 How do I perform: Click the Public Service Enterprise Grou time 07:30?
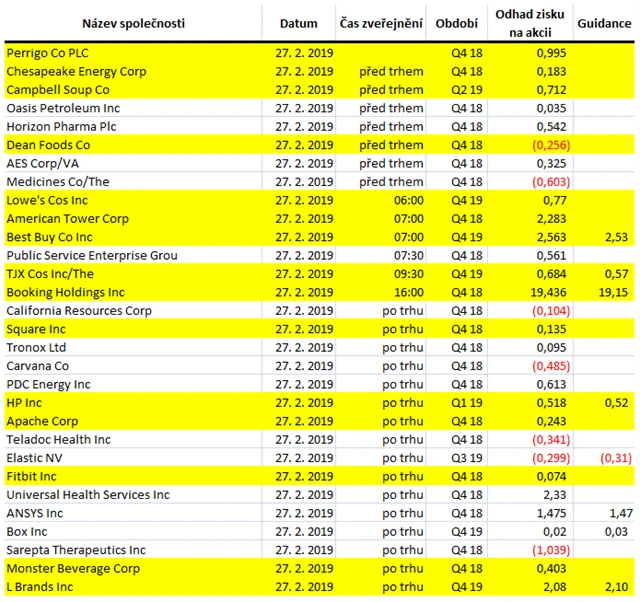tap(406, 255)
